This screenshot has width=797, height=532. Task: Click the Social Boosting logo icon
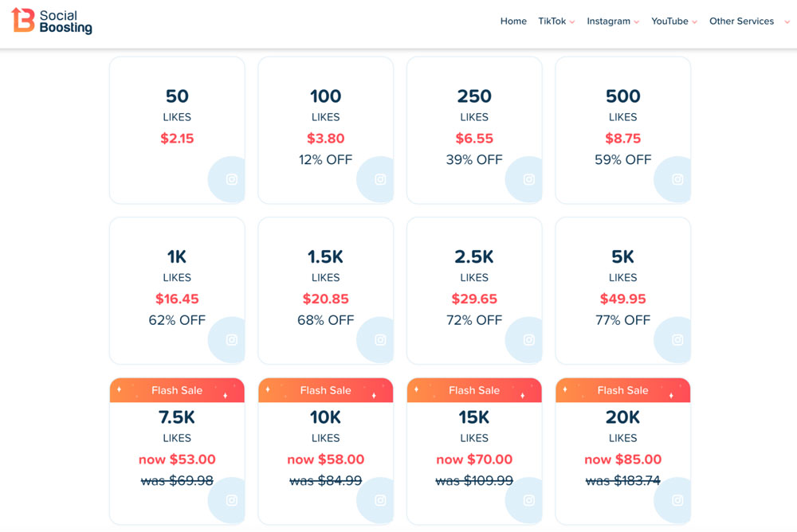(x=21, y=21)
